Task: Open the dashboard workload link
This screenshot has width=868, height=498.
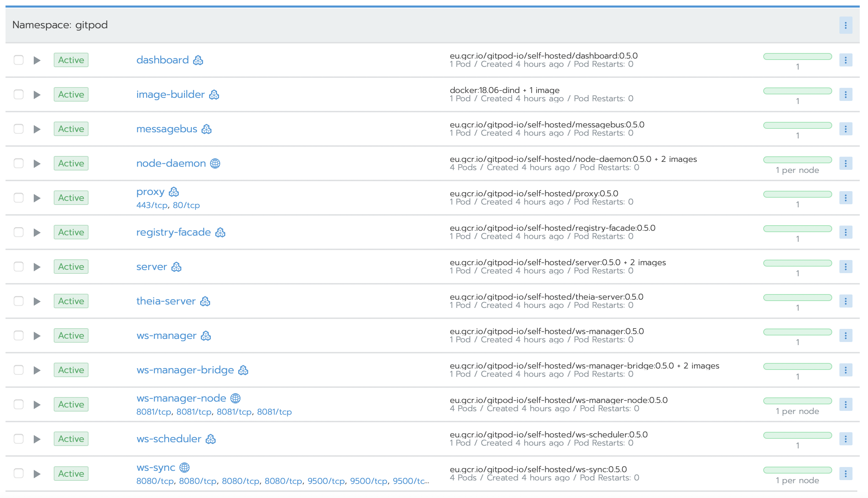Action: click(x=162, y=60)
